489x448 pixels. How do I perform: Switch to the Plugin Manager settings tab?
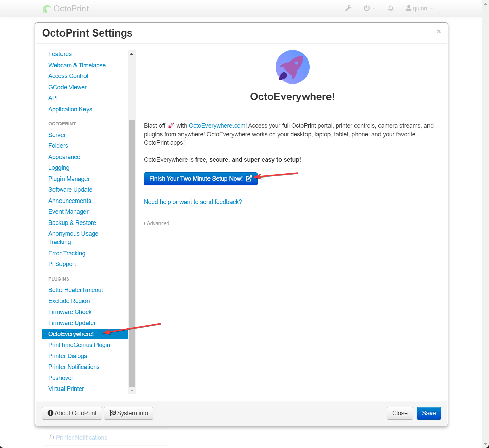(69, 179)
